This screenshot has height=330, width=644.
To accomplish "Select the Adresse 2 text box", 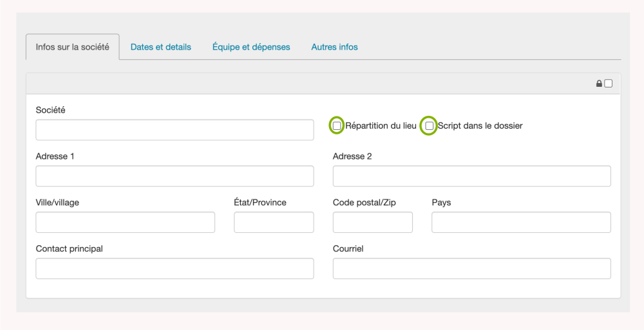I will pos(471,176).
